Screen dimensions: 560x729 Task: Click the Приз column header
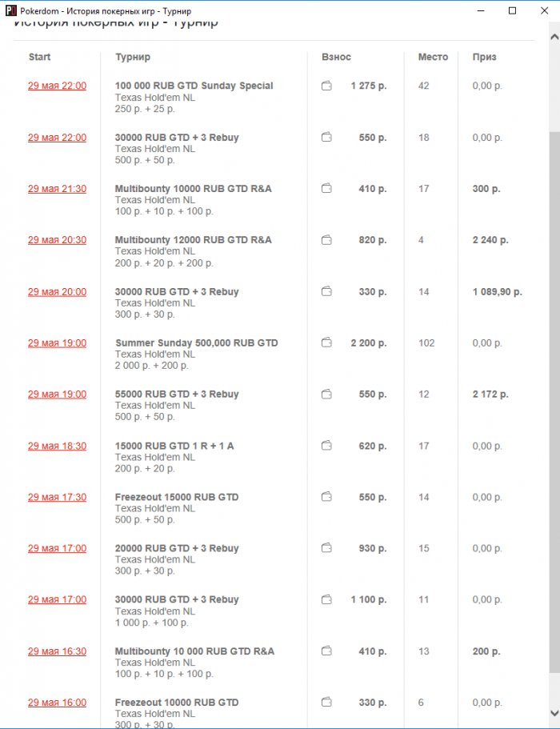(484, 58)
